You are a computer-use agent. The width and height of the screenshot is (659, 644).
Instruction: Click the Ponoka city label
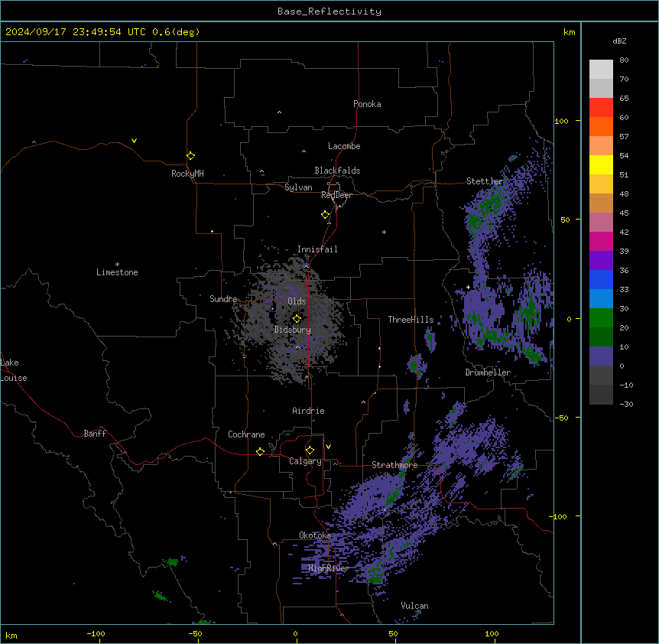(x=367, y=104)
